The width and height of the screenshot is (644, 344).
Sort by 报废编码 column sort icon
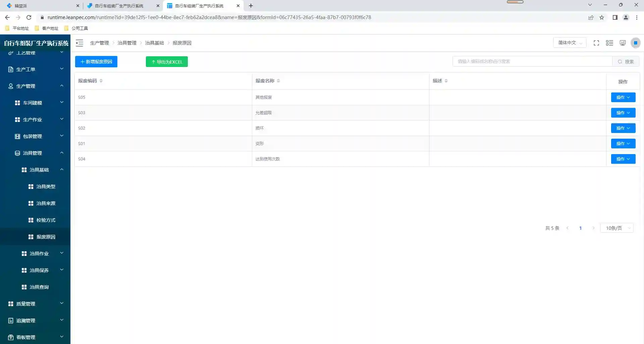[101, 81]
